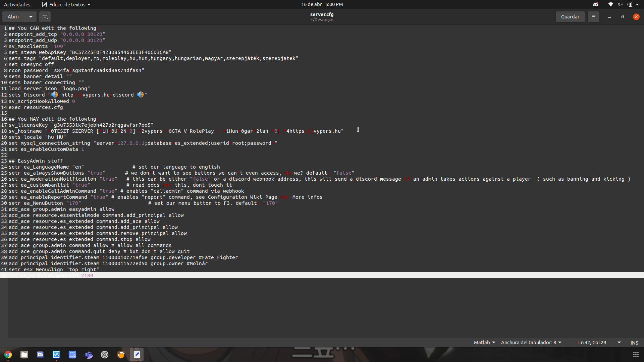Open the Anchura del tabulador dropdown
644x362 pixels.
531,343
